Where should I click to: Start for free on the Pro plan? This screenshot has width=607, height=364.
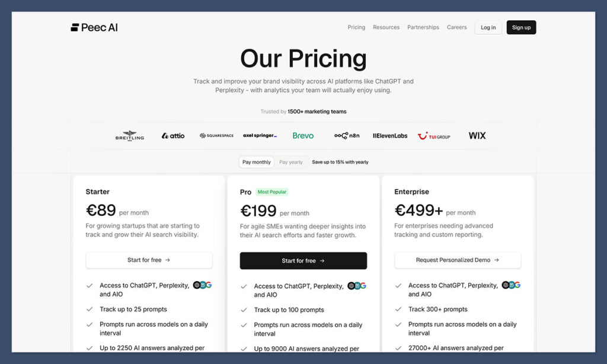tap(303, 260)
